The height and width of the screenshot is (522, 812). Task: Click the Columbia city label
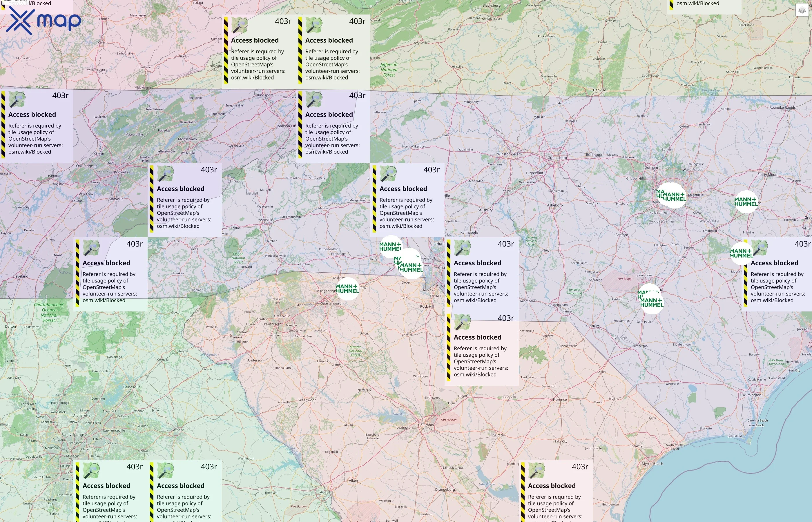point(426,425)
